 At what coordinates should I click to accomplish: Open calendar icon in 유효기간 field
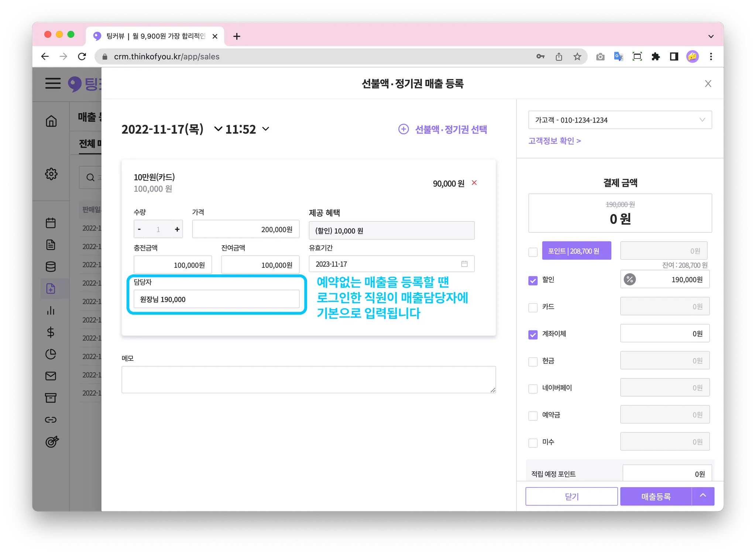[464, 264]
